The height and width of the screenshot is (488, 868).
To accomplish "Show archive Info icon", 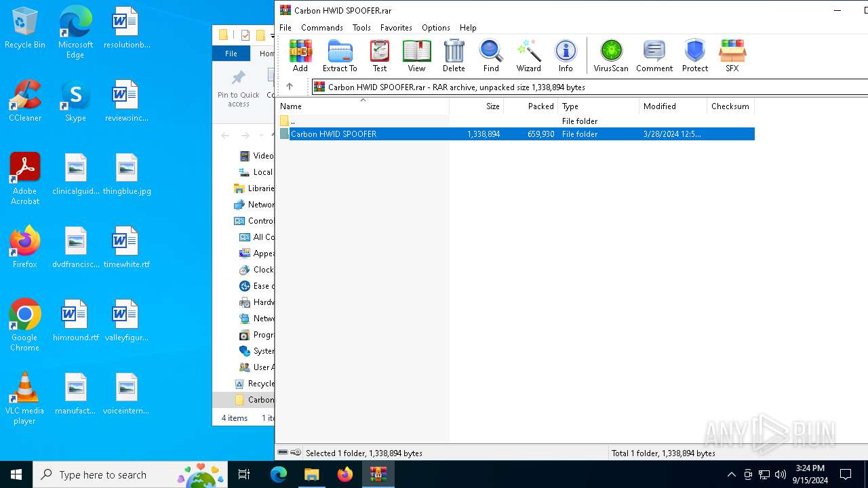I will click(x=566, y=56).
